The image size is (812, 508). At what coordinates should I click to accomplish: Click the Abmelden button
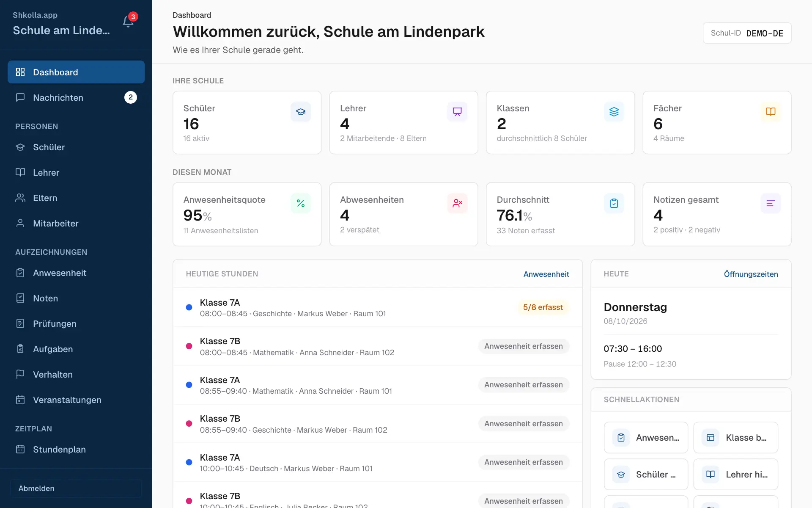point(76,488)
